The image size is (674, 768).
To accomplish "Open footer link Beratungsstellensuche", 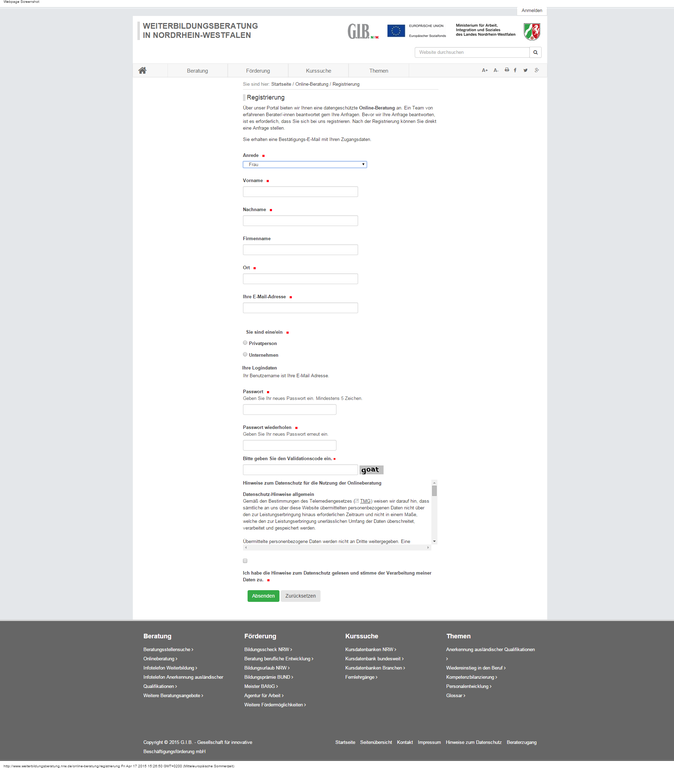I will pos(168,649).
